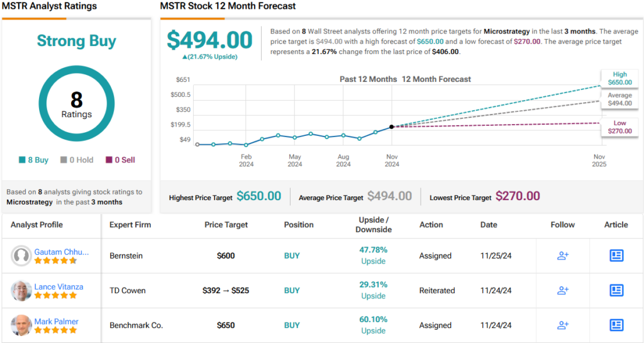Open Benchmark Co. article icon
This screenshot has height=343, width=644.
coord(616,325)
